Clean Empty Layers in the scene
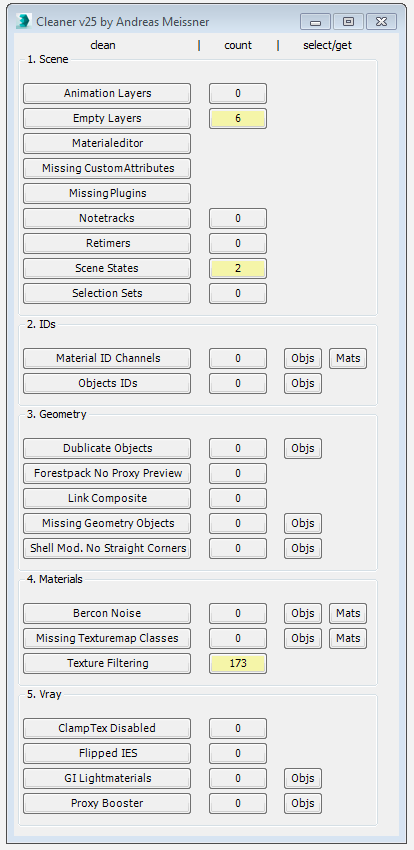Screen dimensions: 414x850 click(107, 118)
